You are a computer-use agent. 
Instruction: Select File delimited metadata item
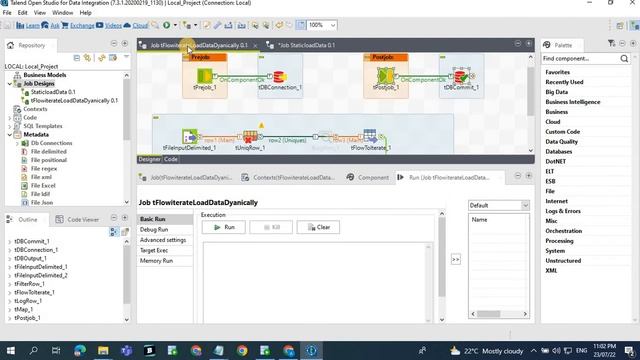[x=49, y=151]
